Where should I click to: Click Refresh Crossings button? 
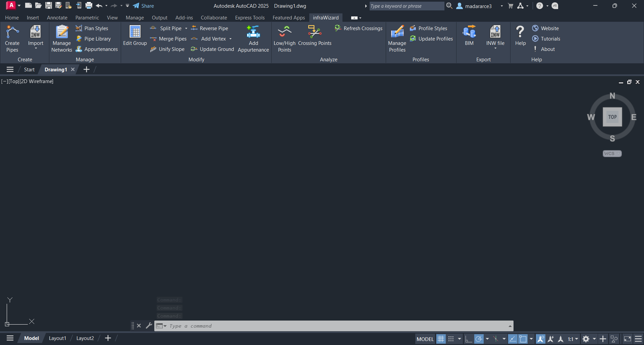pos(359,28)
